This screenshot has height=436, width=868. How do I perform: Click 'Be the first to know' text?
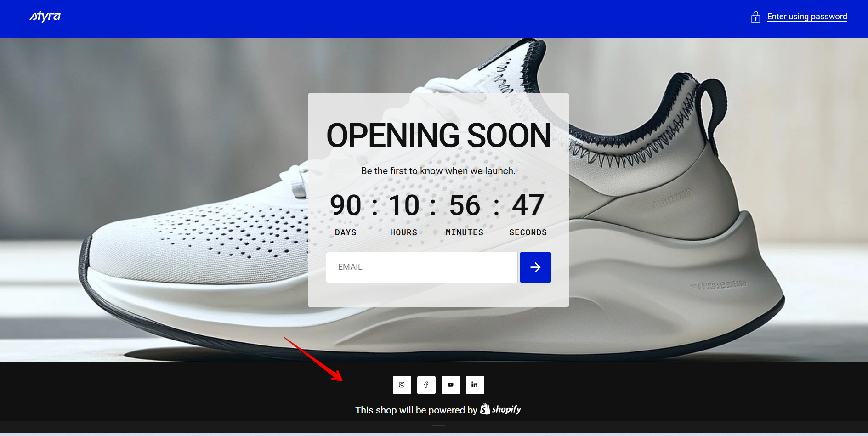(x=438, y=171)
